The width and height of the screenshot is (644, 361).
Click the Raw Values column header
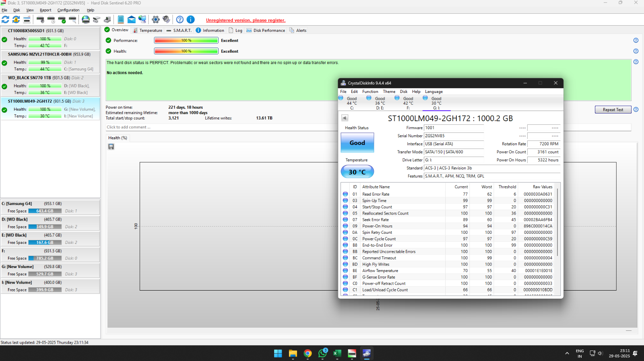(543, 187)
